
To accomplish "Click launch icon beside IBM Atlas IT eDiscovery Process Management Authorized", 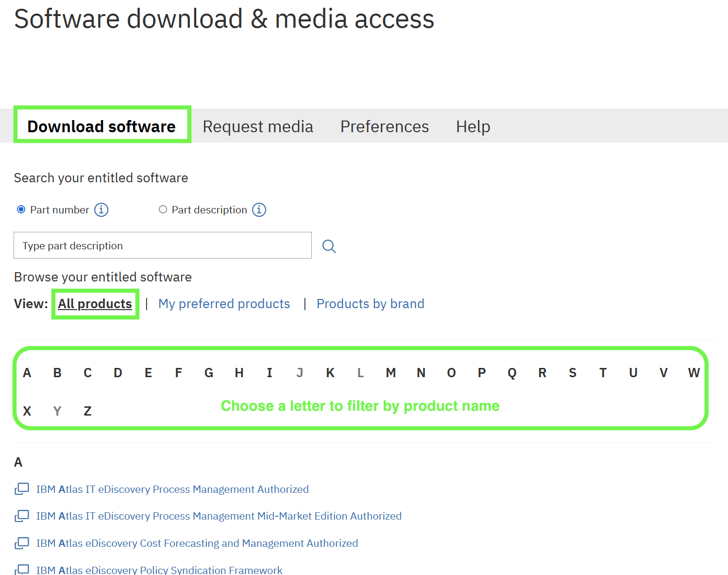I will (22, 489).
